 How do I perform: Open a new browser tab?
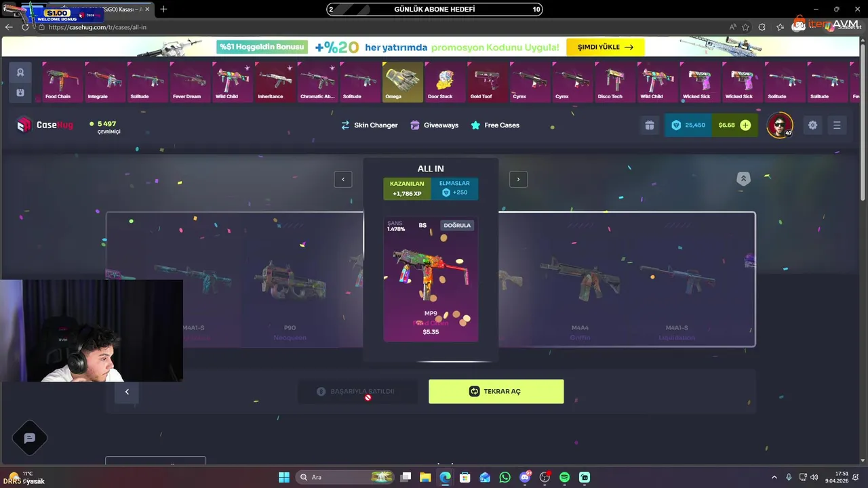click(163, 9)
